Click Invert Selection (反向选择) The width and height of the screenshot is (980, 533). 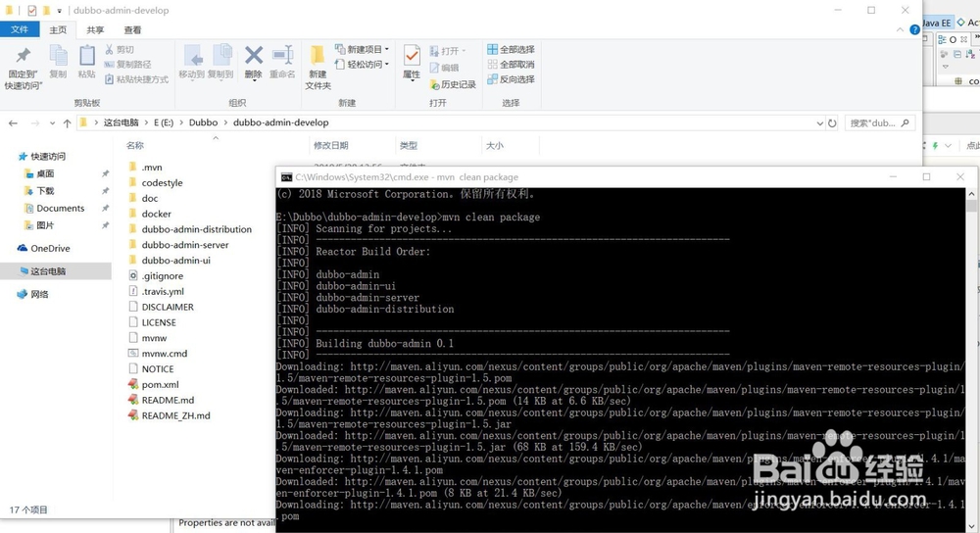tap(512, 79)
